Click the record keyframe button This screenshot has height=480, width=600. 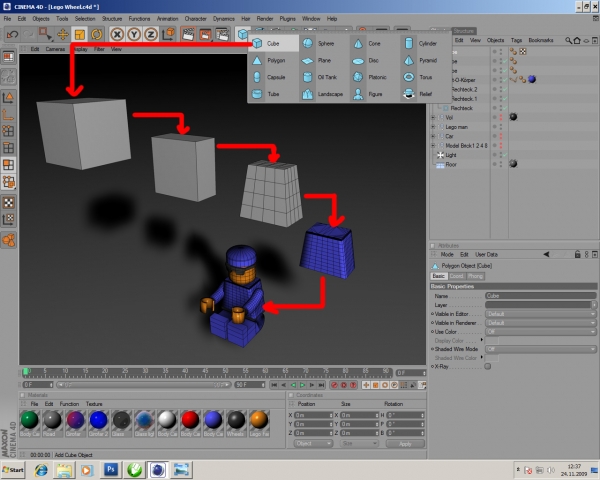334,385
